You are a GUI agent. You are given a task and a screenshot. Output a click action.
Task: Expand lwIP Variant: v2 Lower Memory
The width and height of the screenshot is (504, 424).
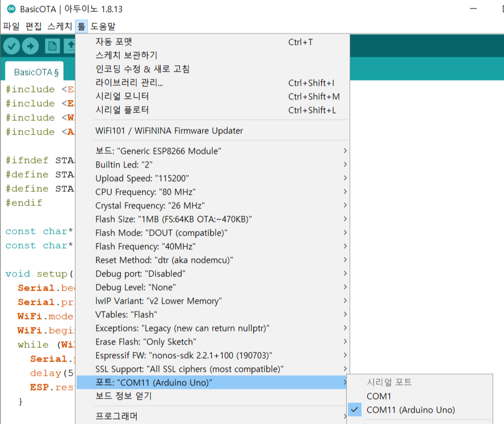(x=212, y=301)
